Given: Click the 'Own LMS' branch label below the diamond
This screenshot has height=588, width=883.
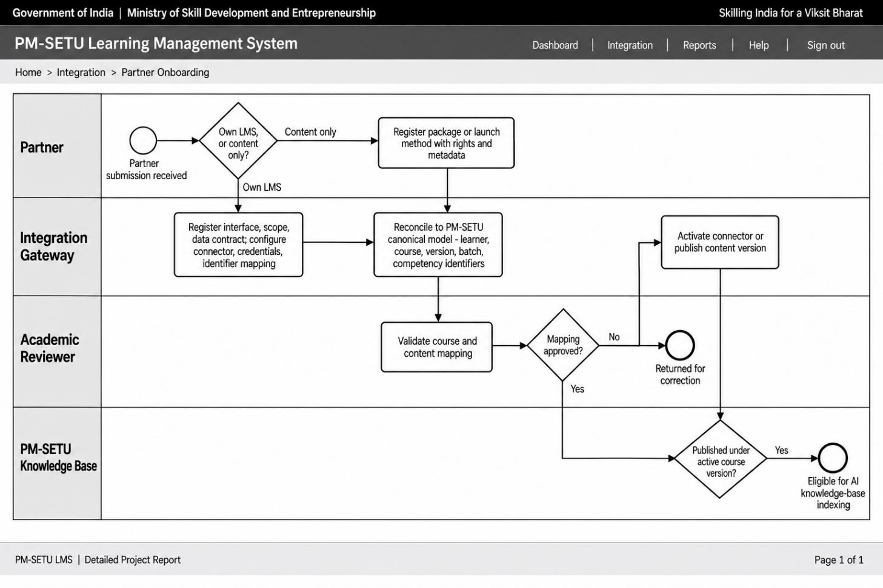Looking at the screenshot, I should click(x=262, y=187).
